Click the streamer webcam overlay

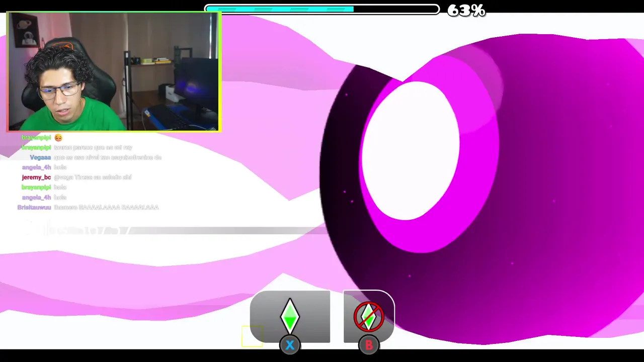click(114, 72)
